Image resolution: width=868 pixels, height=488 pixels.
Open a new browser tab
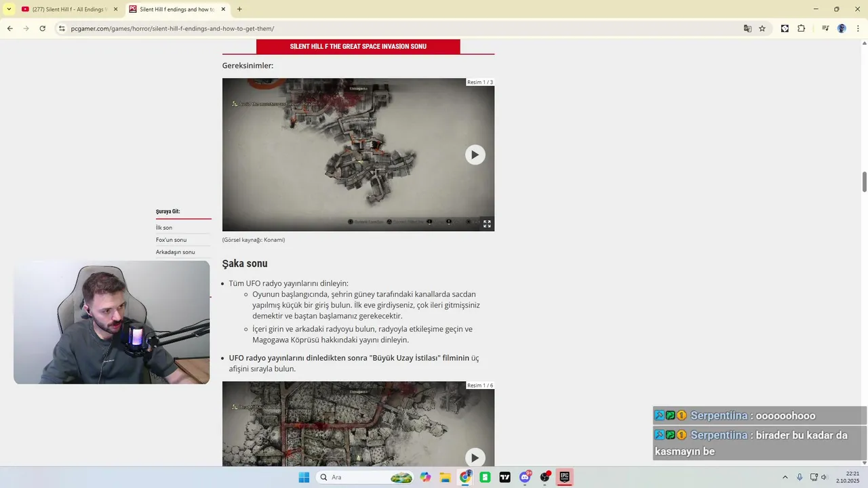pyautogui.click(x=239, y=9)
